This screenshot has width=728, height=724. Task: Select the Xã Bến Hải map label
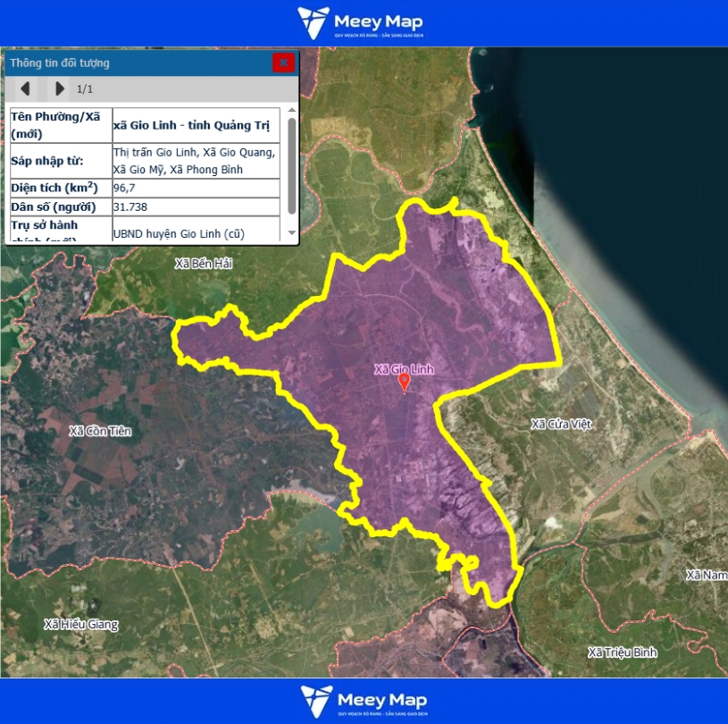[x=204, y=264]
